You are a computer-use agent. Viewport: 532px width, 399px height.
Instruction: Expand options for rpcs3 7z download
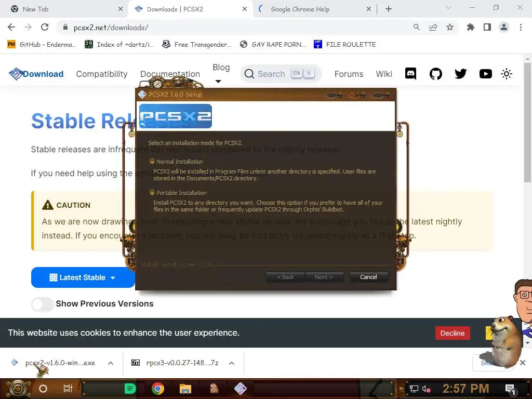(x=232, y=363)
